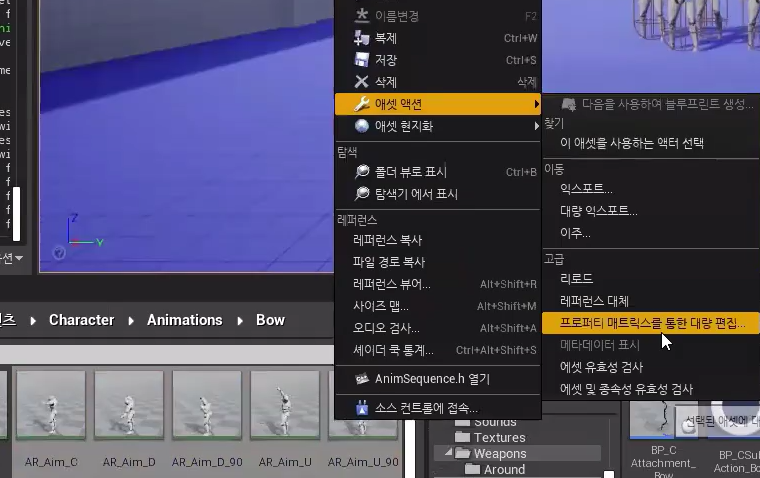Click the save (저장) floppy disk icon

point(362,60)
